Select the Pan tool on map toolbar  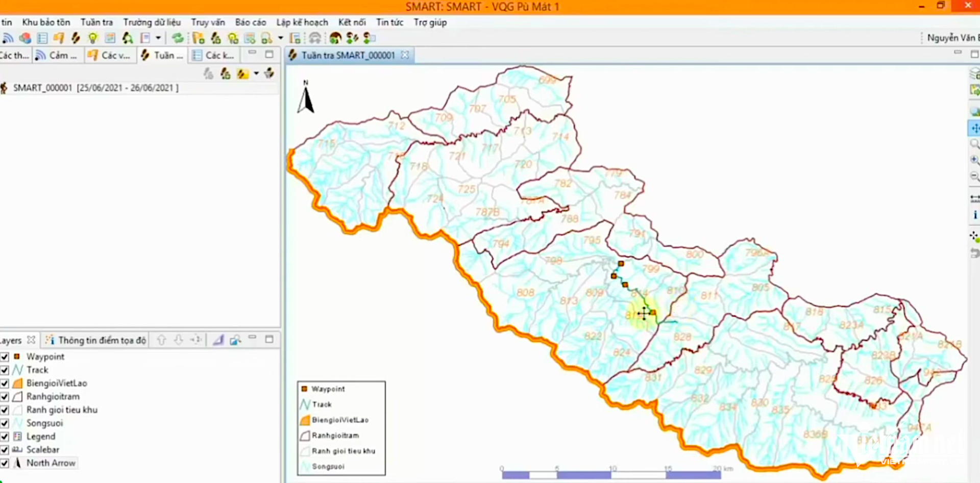click(x=974, y=129)
